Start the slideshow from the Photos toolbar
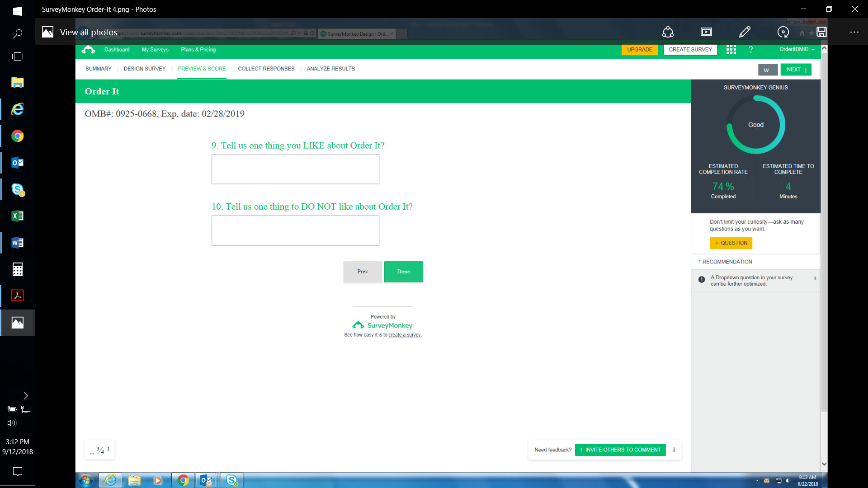The width and height of the screenshot is (868, 488). 706,32
